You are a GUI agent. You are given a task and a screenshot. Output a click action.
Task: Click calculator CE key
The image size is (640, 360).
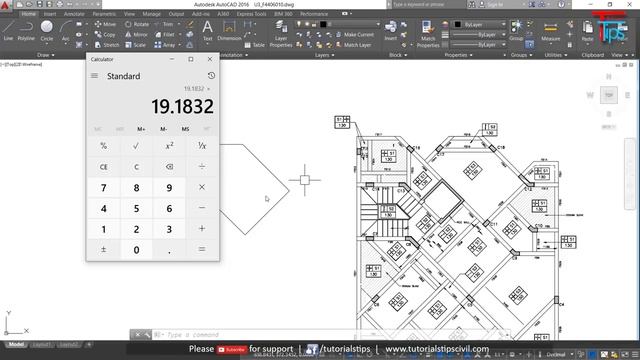(x=104, y=167)
